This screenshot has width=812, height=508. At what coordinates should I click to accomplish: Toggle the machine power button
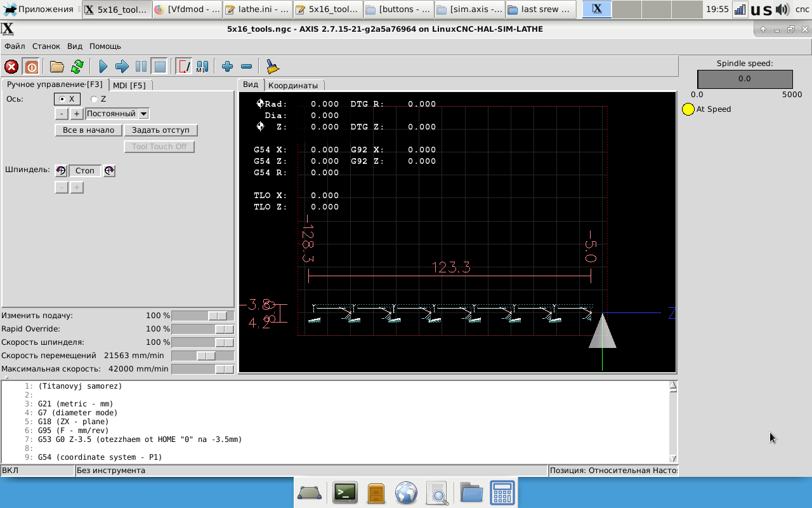31,67
